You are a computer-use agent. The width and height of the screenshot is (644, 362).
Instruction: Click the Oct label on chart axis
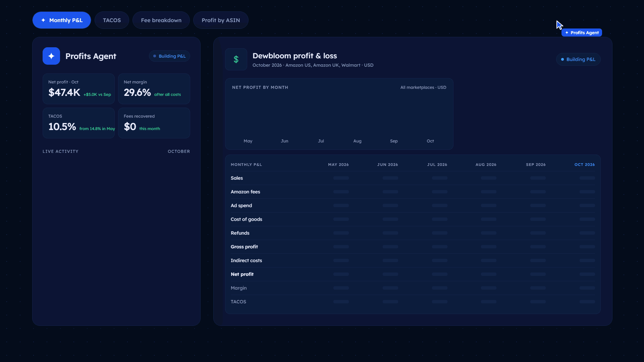point(430,141)
